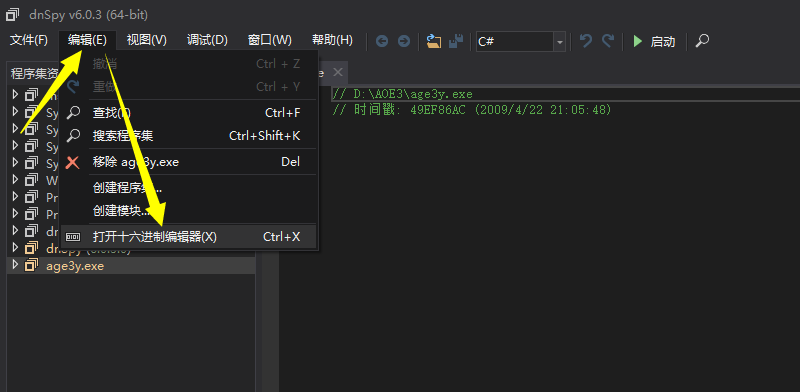Click the navigate forward arrow icon
The height and width of the screenshot is (392, 800).
tap(404, 41)
